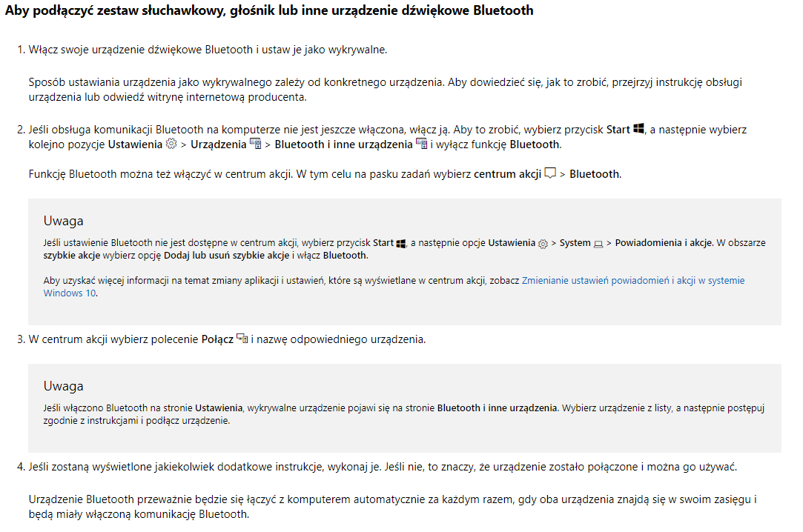Click bold System text in the first note

click(x=575, y=243)
